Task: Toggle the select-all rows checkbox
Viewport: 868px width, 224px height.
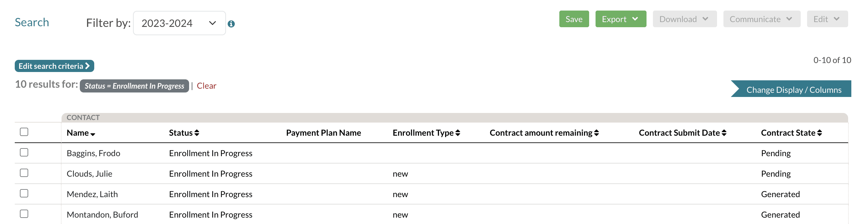Action: coord(24,132)
